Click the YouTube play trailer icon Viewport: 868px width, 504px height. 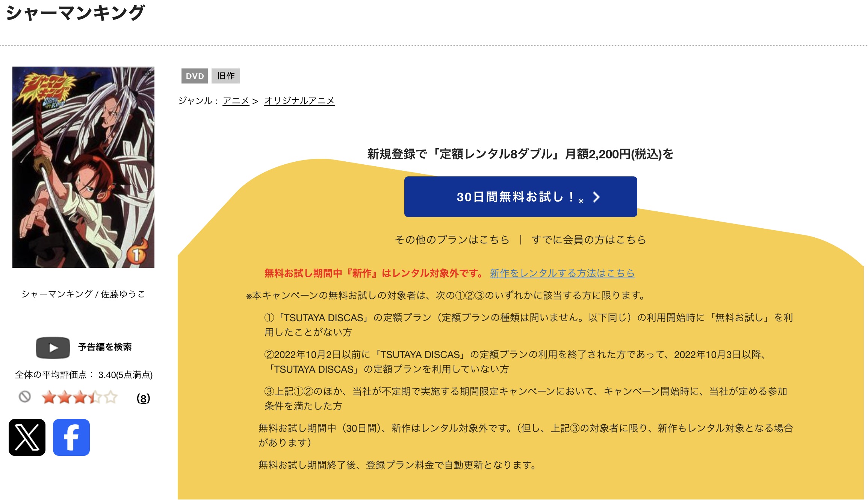pos(53,348)
